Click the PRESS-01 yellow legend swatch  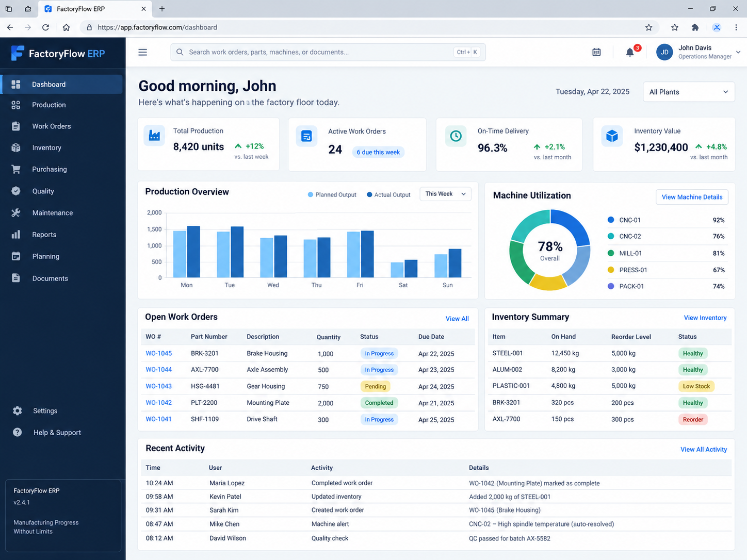tap(611, 270)
